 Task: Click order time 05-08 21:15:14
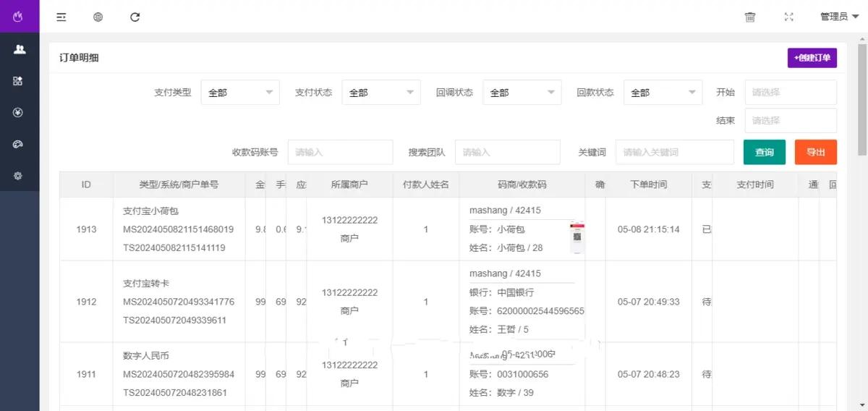tap(649, 229)
